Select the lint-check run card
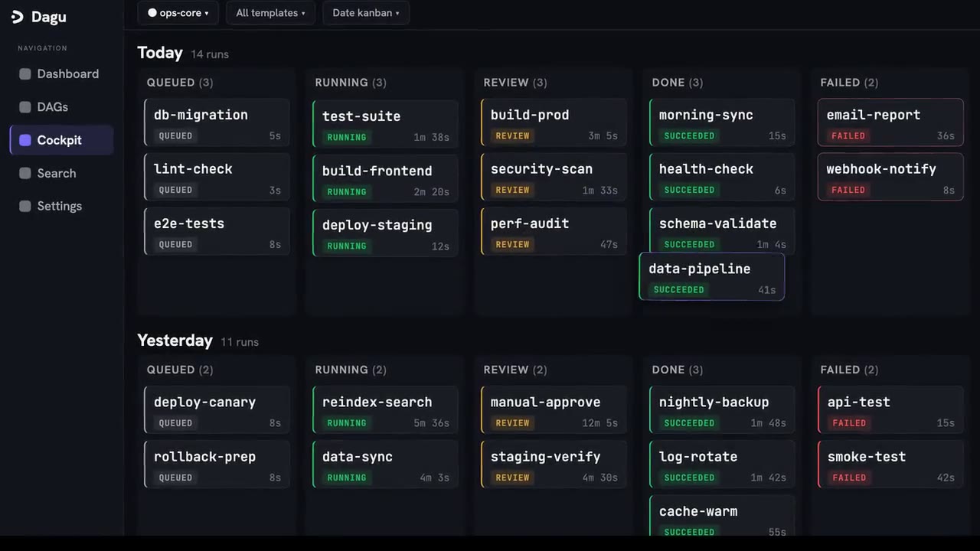 click(x=217, y=177)
